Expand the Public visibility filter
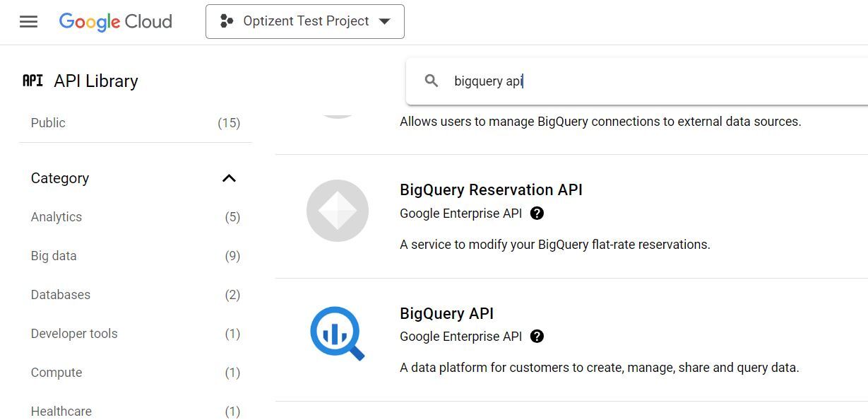 [x=47, y=122]
